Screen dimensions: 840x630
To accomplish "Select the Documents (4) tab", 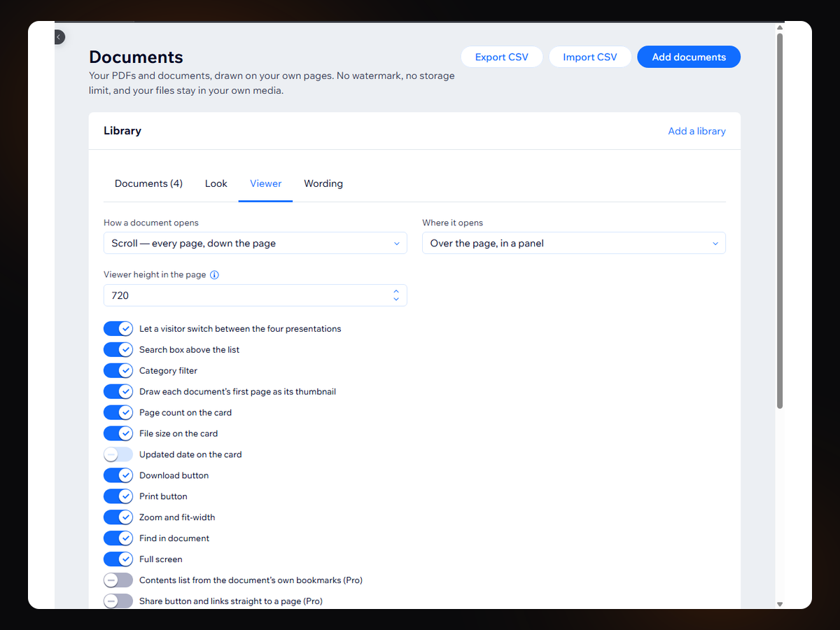I will (x=148, y=183).
